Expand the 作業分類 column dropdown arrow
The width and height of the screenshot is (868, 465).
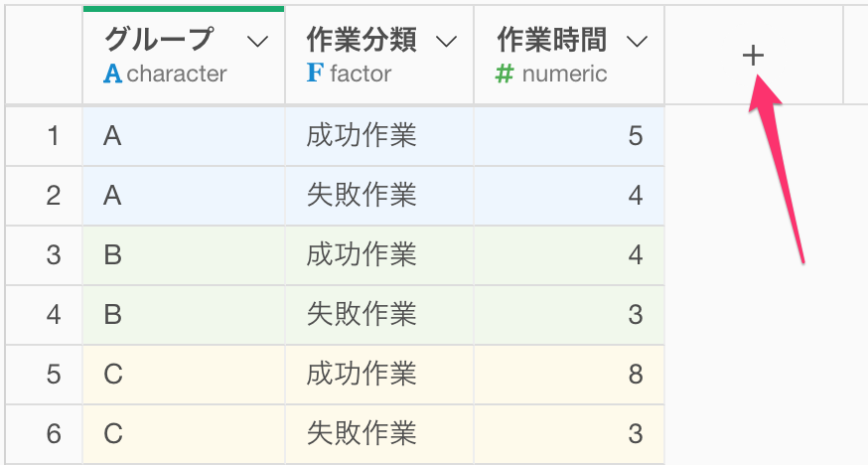(446, 41)
